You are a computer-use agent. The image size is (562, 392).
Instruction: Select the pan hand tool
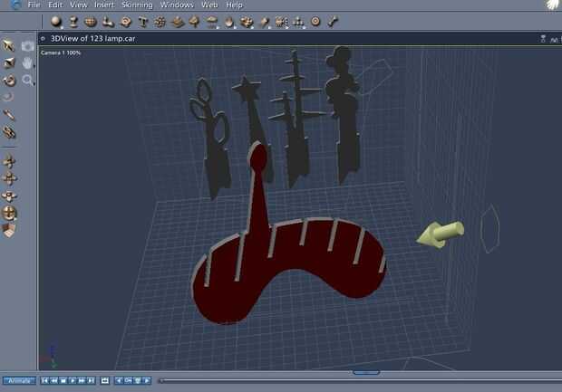point(27,63)
